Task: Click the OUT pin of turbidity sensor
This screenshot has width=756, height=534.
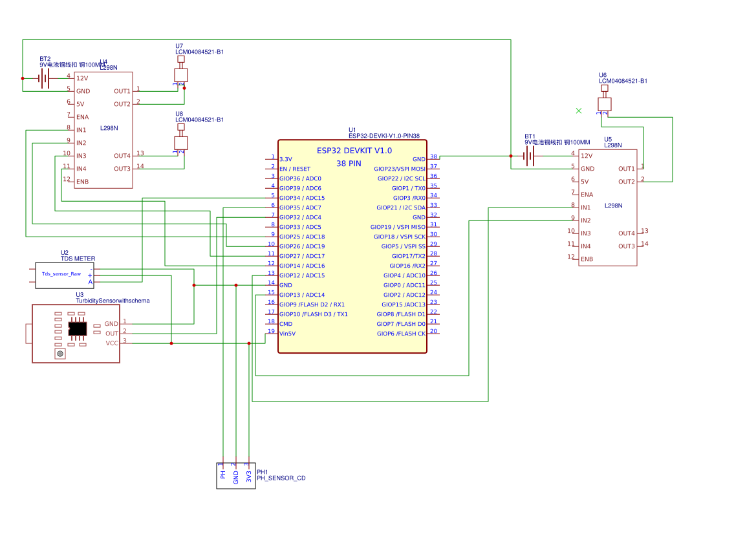Action: (x=113, y=334)
